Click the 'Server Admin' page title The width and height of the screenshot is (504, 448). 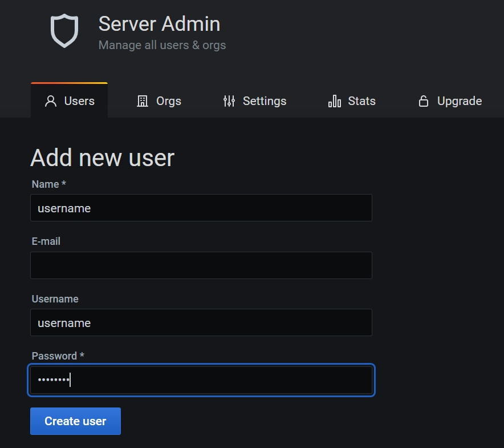(159, 24)
